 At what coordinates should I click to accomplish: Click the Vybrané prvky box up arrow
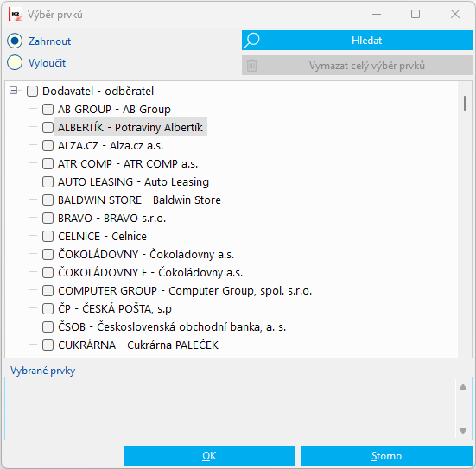pos(463,387)
